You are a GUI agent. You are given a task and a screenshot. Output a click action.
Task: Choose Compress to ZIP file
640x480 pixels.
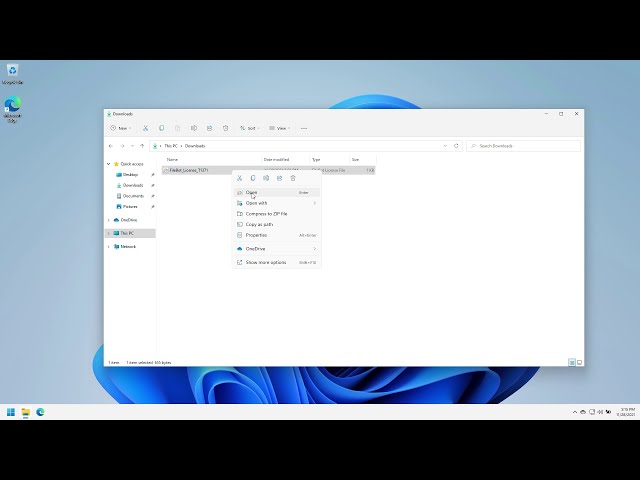click(276, 214)
